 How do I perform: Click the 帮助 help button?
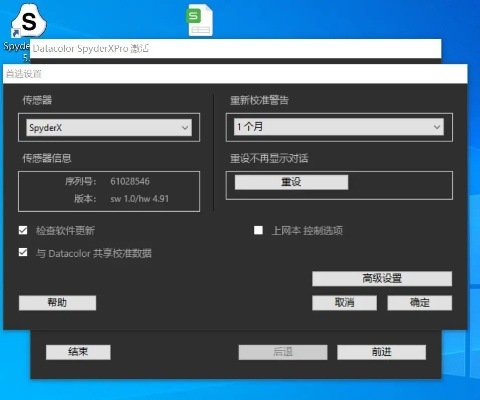click(x=57, y=303)
